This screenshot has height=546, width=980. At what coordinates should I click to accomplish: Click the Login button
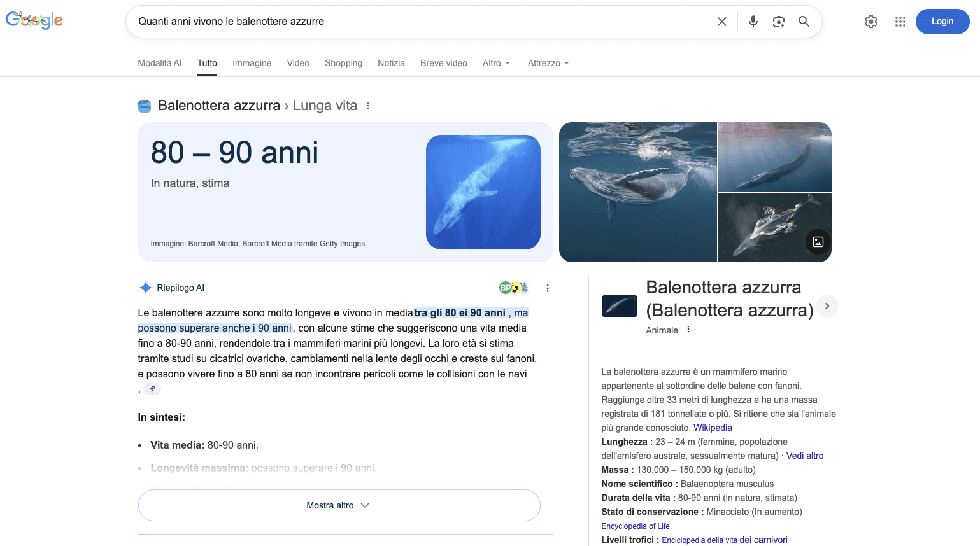(942, 21)
